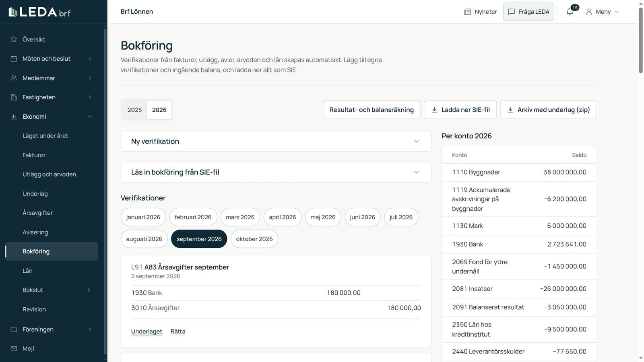This screenshot has height=362, width=644.
Task: Click the active september 2026 chip
Action: point(199,239)
